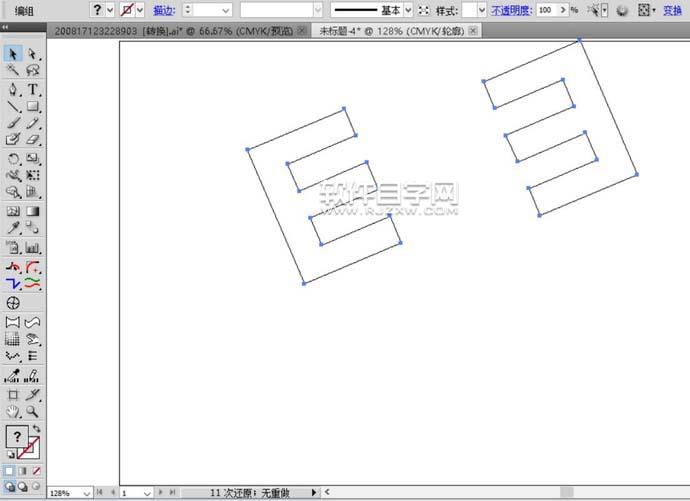Open the zoom level dropdown showing 128%
The width and height of the screenshot is (690, 501).
87,493
